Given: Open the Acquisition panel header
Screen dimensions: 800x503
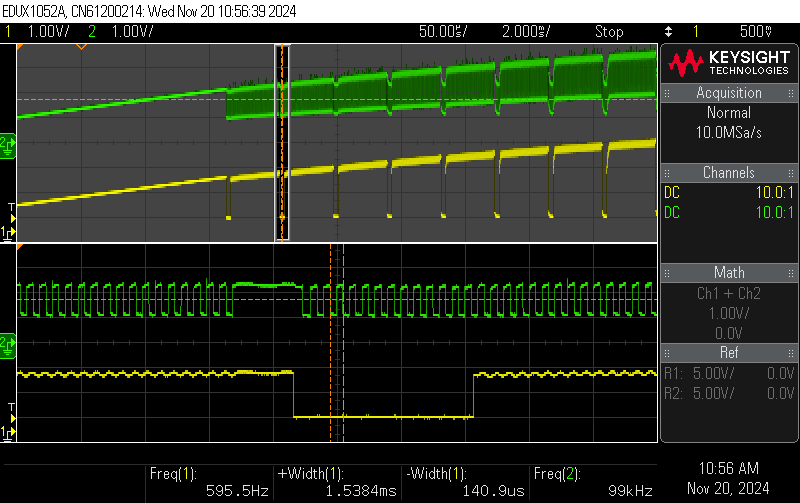Looking at the screenshot, I should 729,93.
